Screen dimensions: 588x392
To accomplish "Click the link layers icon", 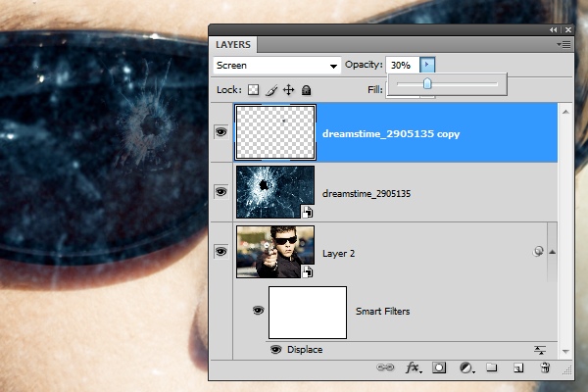I will coord(387,368).
